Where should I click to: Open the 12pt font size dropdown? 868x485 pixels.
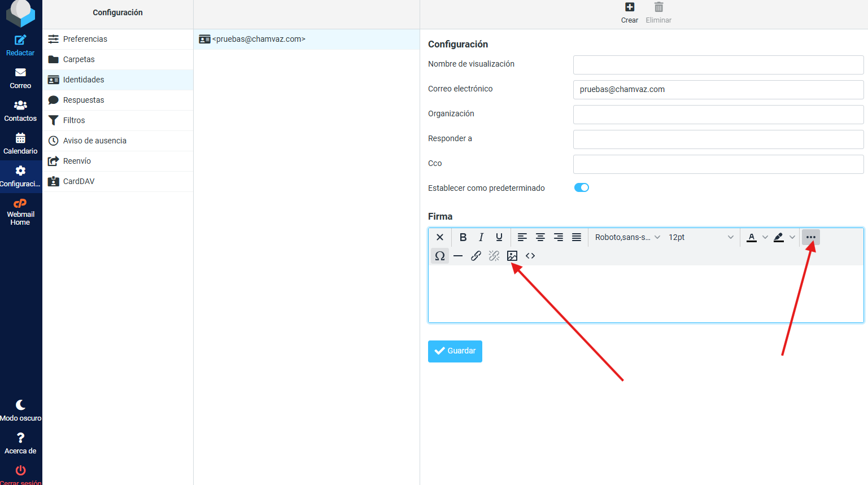[700, 237]
